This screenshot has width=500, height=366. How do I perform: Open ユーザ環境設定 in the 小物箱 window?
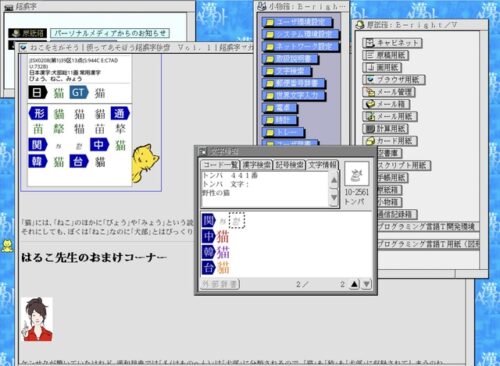(297, 22)
